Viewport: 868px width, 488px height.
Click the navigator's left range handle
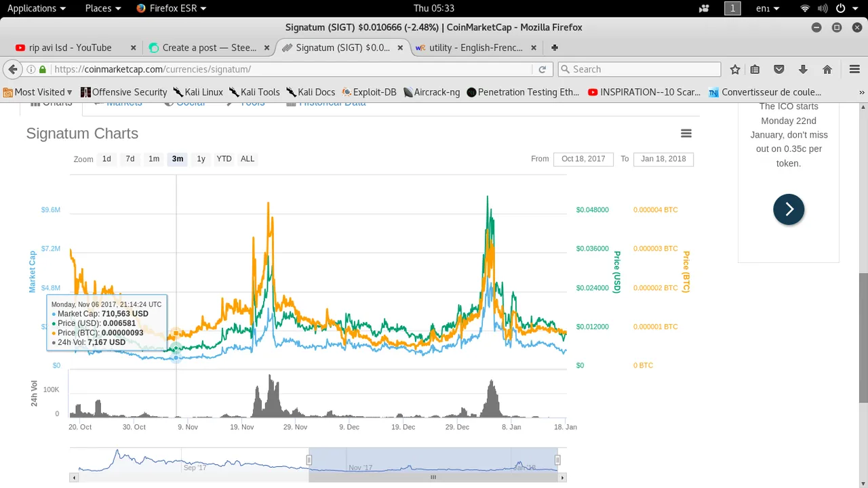click(309, 460)
